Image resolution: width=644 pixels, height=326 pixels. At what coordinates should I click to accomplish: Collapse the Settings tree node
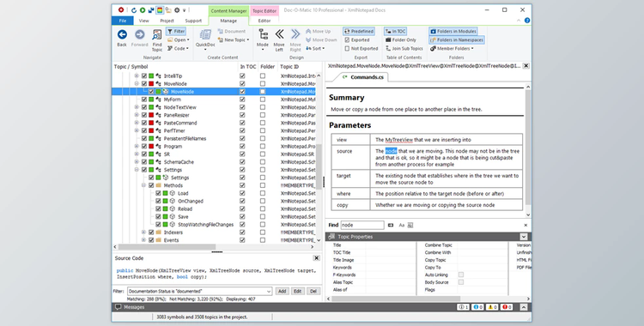(137, 170)
